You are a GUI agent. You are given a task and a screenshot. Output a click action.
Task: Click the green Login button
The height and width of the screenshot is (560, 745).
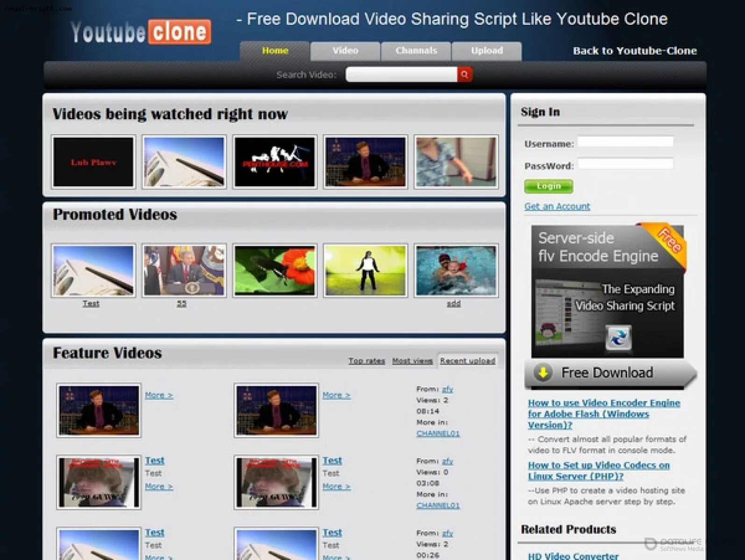[x=549, y=186]
